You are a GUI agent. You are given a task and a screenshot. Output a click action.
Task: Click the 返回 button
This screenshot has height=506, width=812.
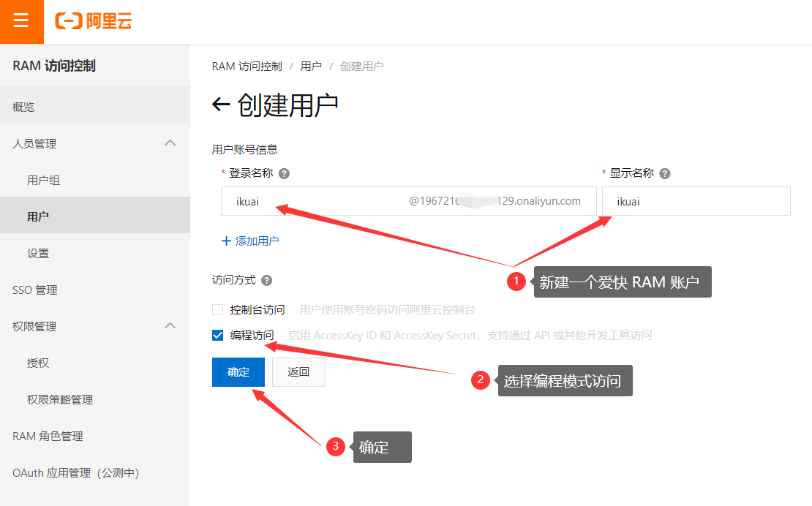click(x=298, y=372)
